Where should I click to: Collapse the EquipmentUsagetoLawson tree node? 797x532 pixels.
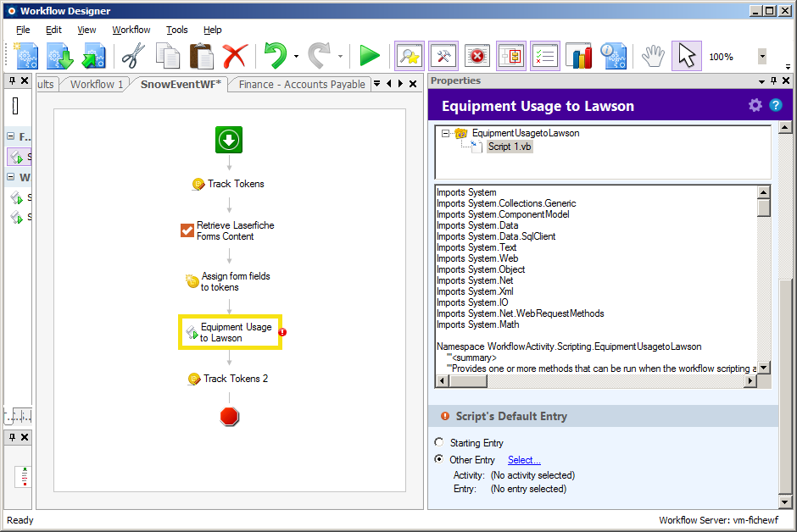(x=445, y=133)
